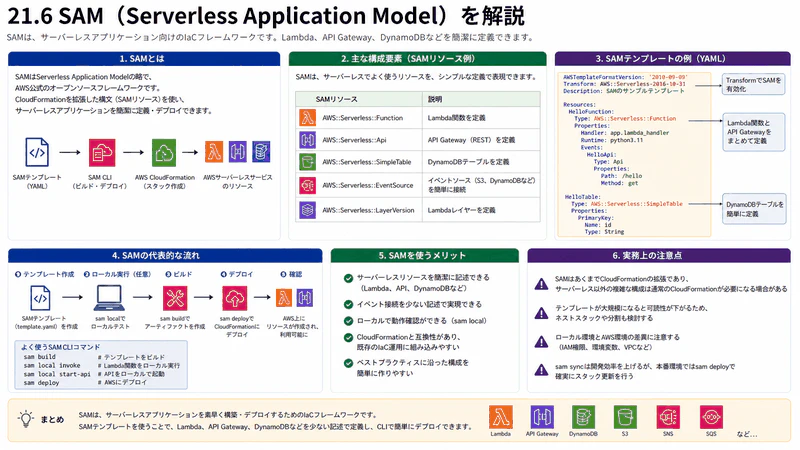
Task: Click the API Gateway icon in the まとめ bar
Action: [x=542, y=417]
